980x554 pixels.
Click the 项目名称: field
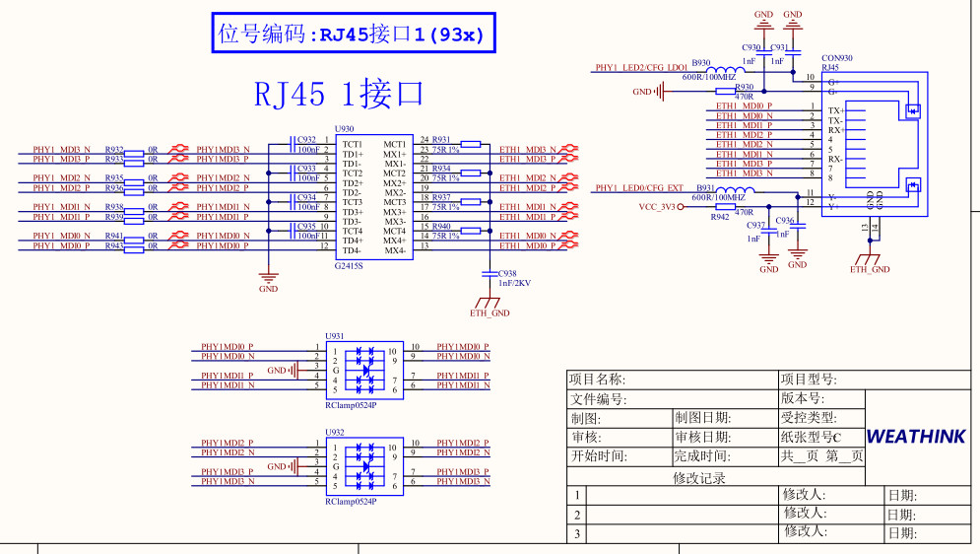click(x=673, y=380)
